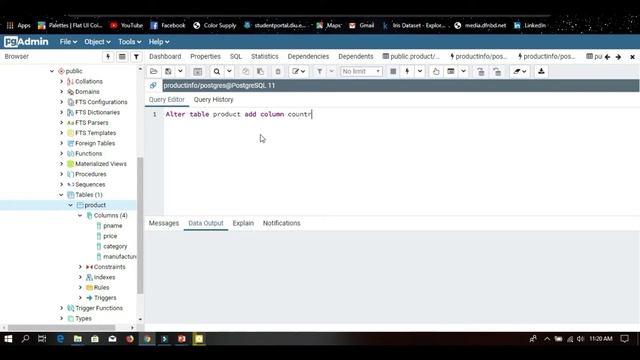Click the Filtered Rows funnel icon in Browser panel
640x360 pixels.
136,57
